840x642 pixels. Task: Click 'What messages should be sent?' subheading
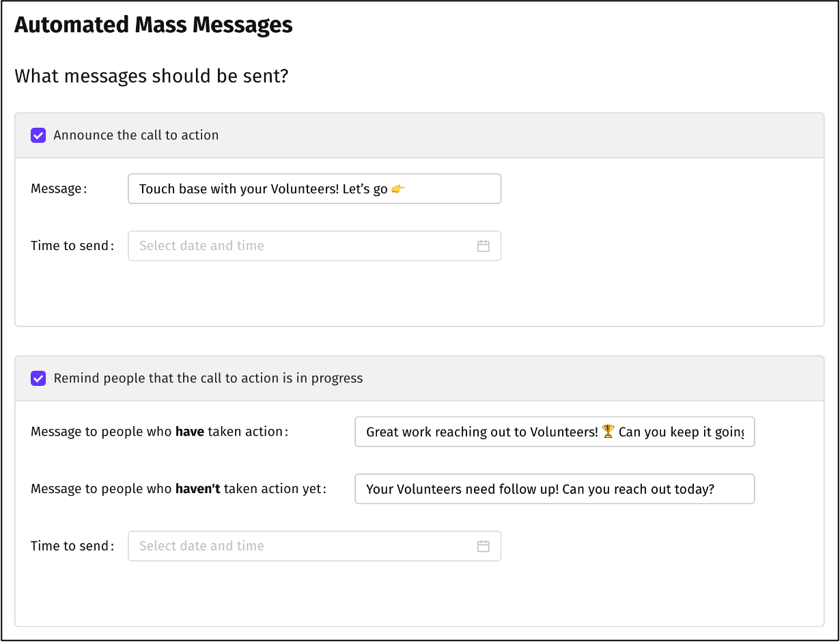152,76
